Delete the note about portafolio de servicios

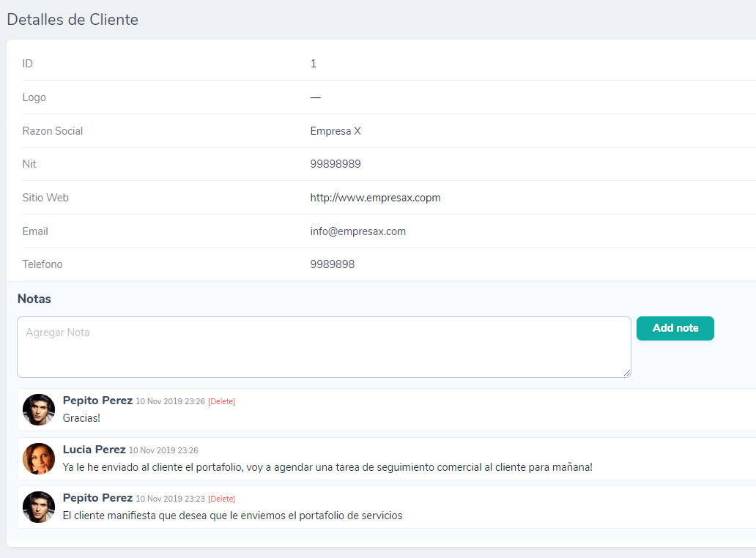click(x=222, y=499)
